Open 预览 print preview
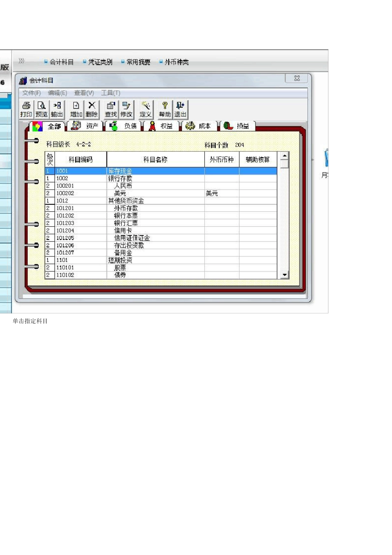This screenshot has height=555, width=392. pyautogui.click(x=42, y=109)
